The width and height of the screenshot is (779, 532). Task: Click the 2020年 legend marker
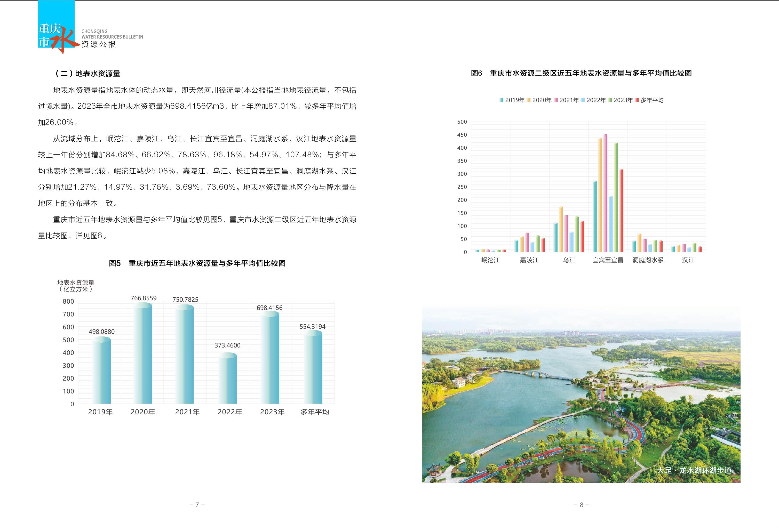click(x=529, y=100)
